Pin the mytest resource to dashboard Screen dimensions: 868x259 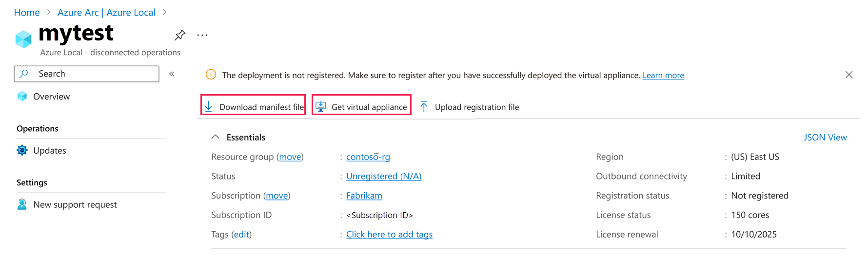180,35
